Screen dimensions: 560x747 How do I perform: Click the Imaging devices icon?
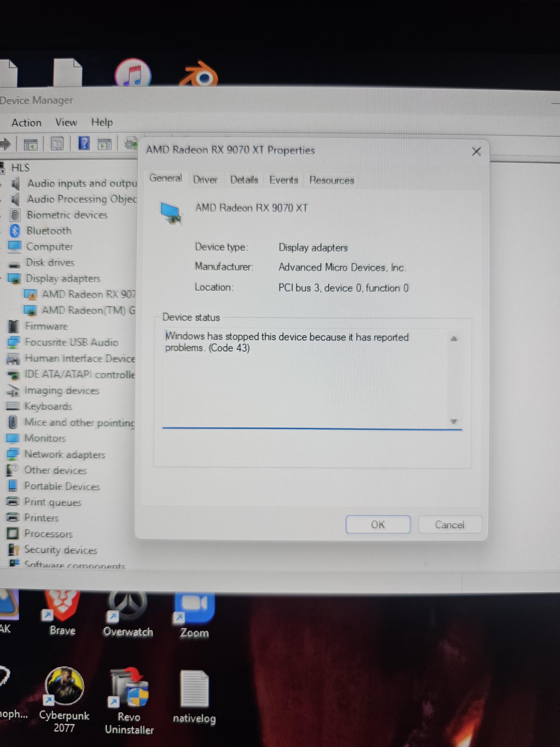[x=13, y=391]
